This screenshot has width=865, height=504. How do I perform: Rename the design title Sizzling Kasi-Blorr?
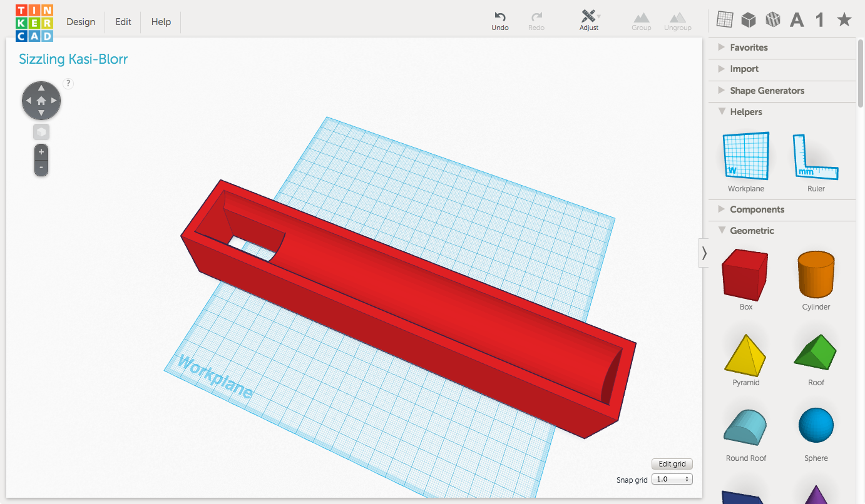pos(73,59)
